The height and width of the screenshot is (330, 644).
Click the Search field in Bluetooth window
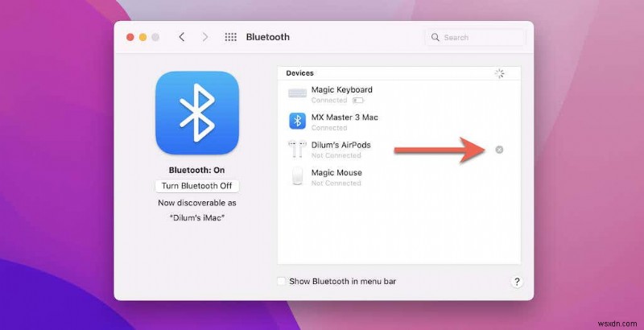(475, 37)
